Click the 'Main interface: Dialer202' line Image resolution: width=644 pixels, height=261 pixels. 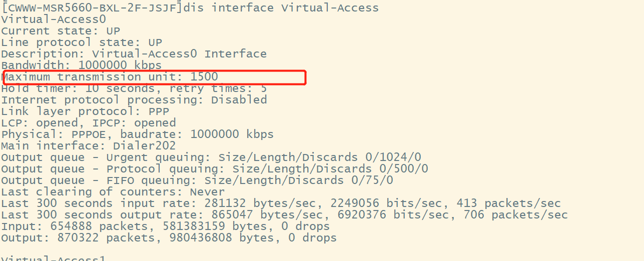click(89, 146)
